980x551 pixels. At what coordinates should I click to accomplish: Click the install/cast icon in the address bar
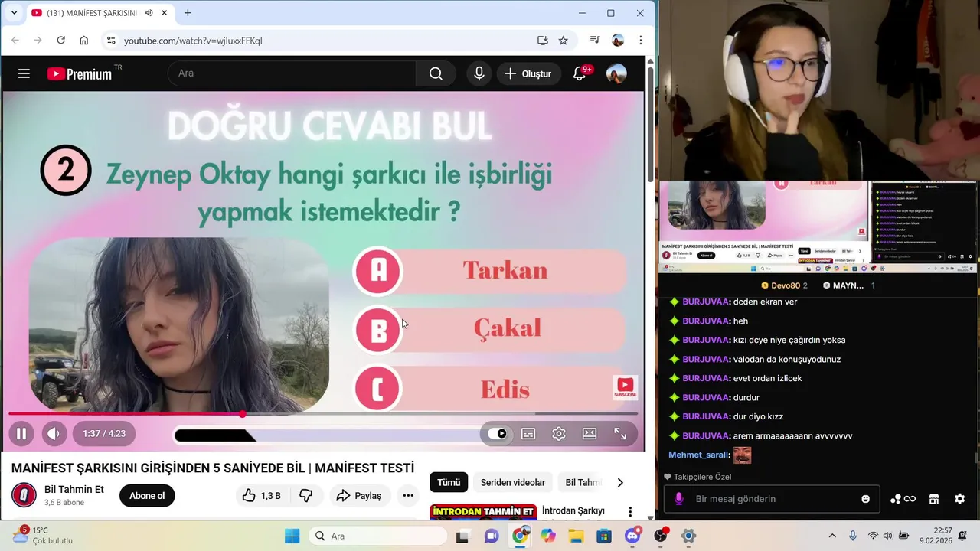[x=543, y=41]
